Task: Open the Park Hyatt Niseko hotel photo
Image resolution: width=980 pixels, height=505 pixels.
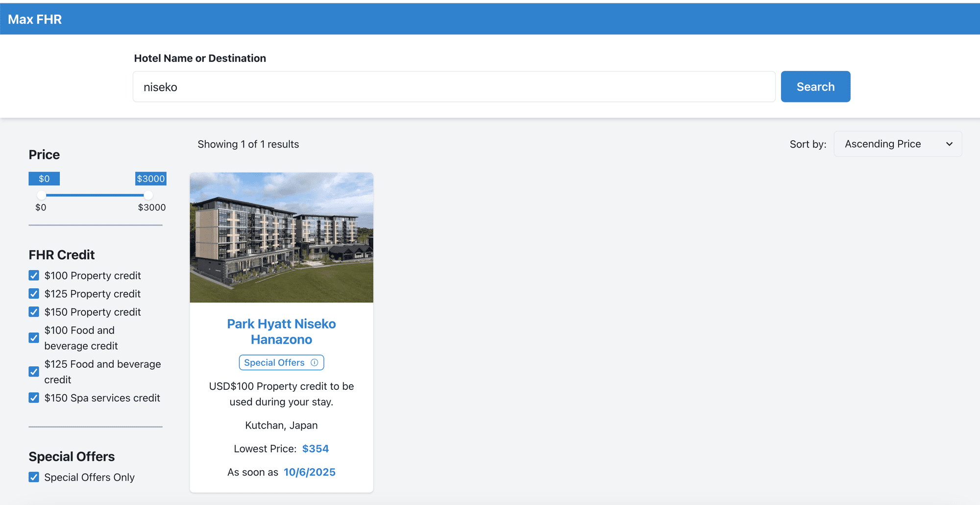Action: (x=281, y=237)
